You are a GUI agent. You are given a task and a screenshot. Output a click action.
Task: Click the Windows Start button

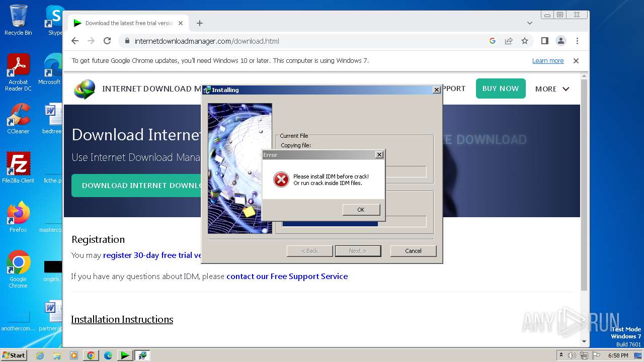[14, 355]
